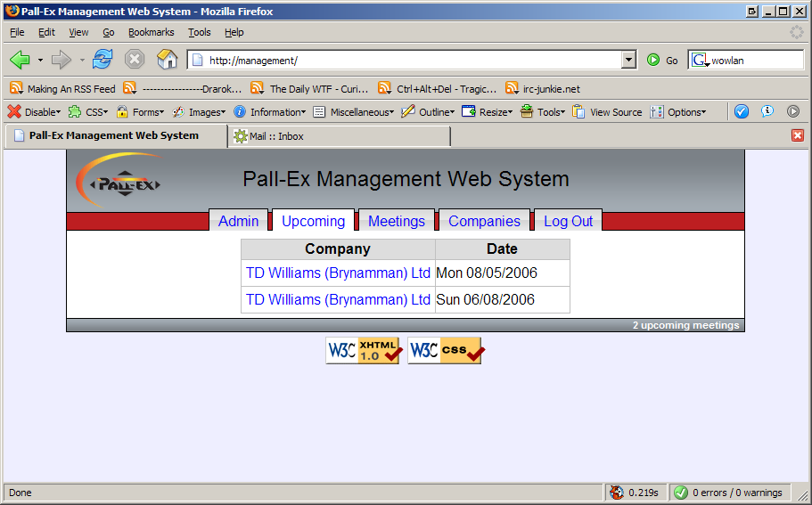812x505 pixels.
Task: Open the Tools menu in menu bar
Action: [x=200, y=32]
